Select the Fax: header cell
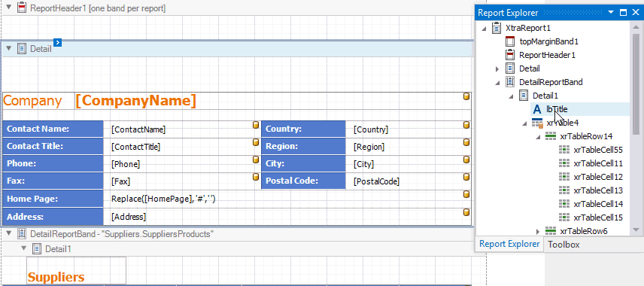Image resolution: width=644 pixels, height=286 pixels. (53, 181)
